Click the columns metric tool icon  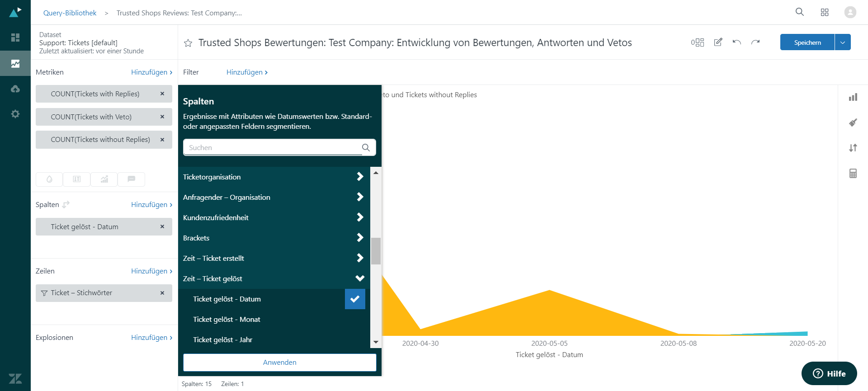click(x=77, y=179)
